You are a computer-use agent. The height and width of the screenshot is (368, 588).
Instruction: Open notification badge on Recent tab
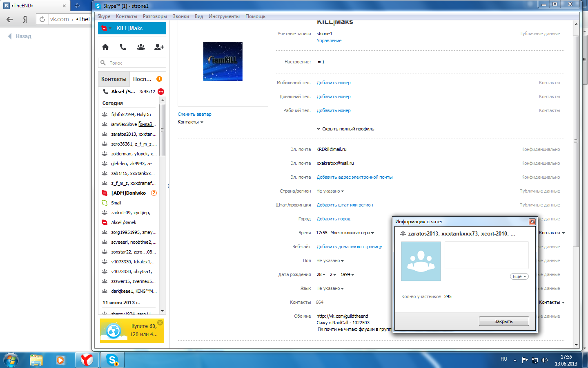[159, 79]
